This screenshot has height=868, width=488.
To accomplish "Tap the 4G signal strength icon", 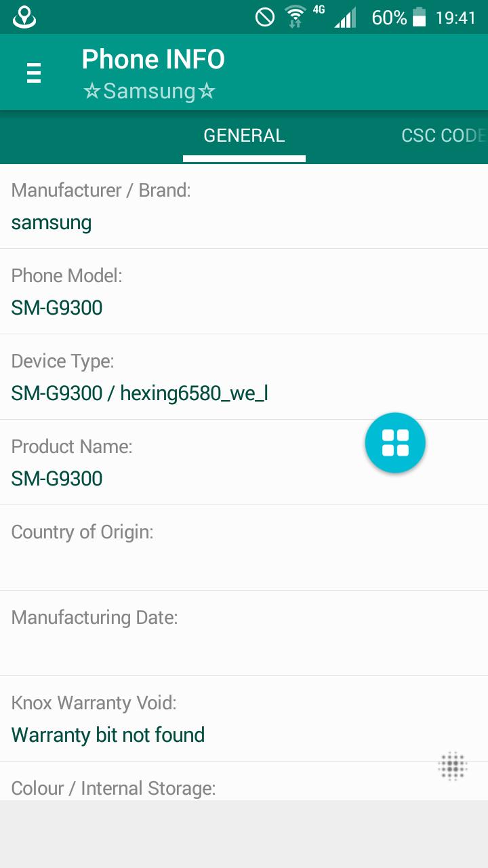I will coord(344,17).
